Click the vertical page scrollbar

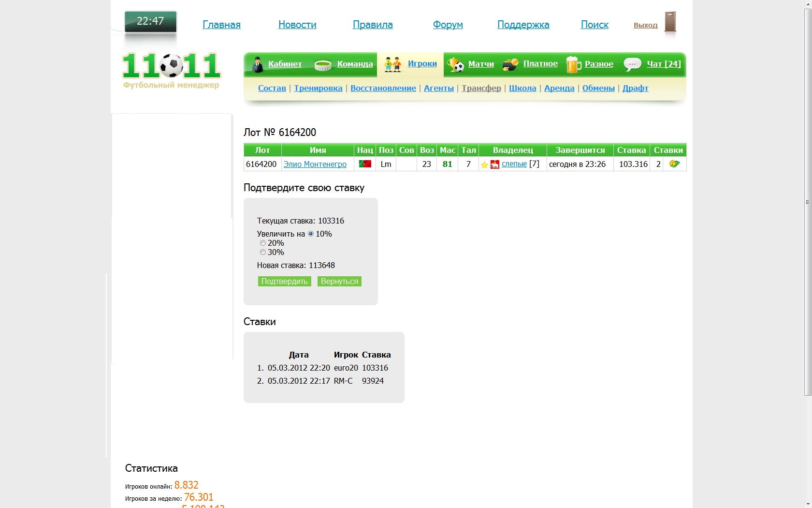click(808, 202)
